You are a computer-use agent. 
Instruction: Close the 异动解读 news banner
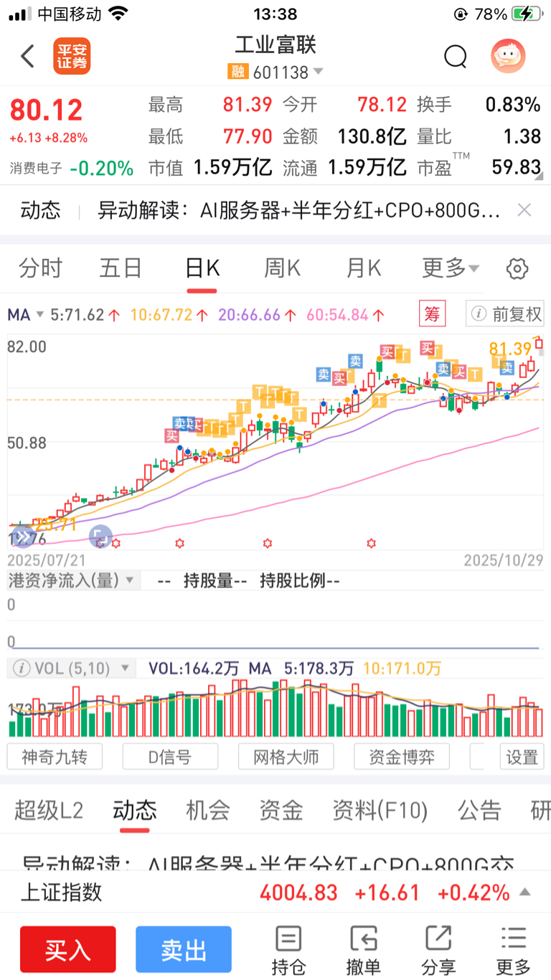(524, 210)
